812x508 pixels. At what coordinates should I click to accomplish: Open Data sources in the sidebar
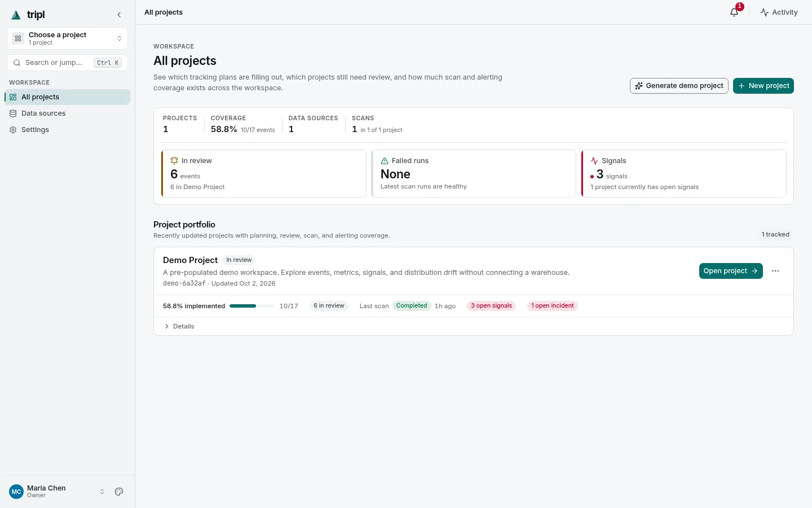pos(68,113)
